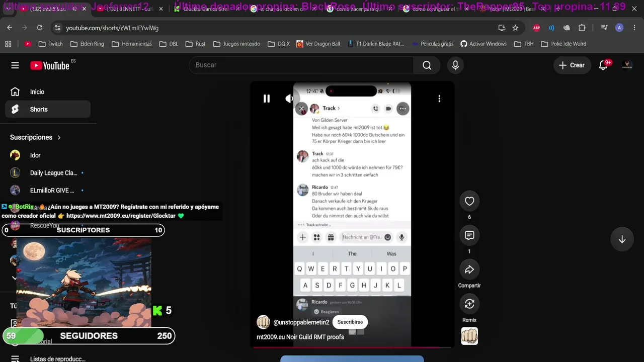This screenshot has height=362, width=644.
Task: Open the Poke Idle Wolrd folder
Action: pos(563,44)
